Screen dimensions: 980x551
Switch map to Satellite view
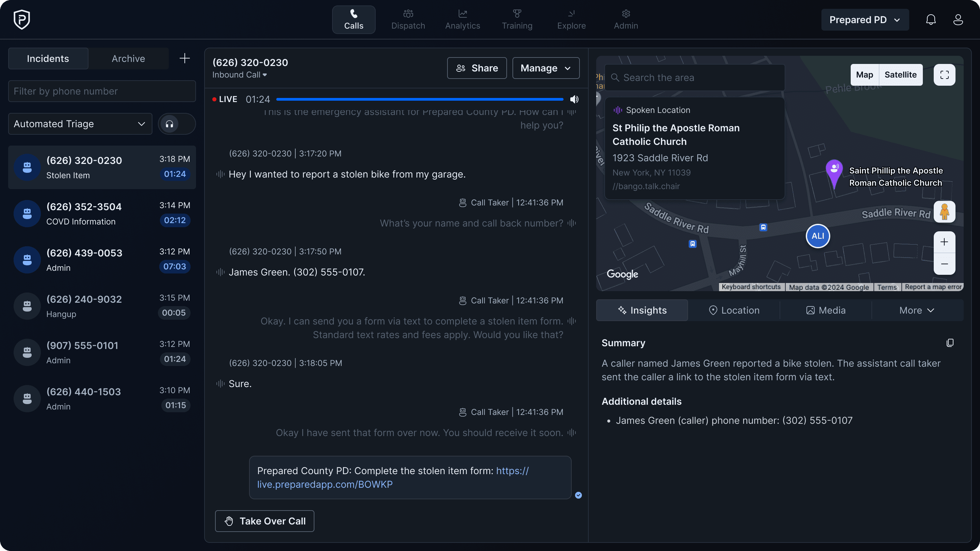click(900, 75)
